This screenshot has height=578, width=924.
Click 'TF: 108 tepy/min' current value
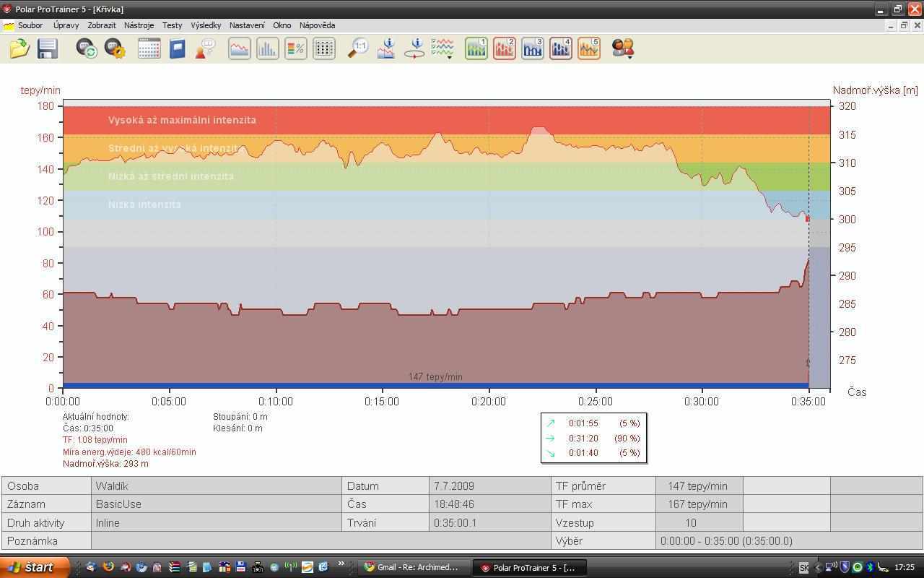coord(95,439)
